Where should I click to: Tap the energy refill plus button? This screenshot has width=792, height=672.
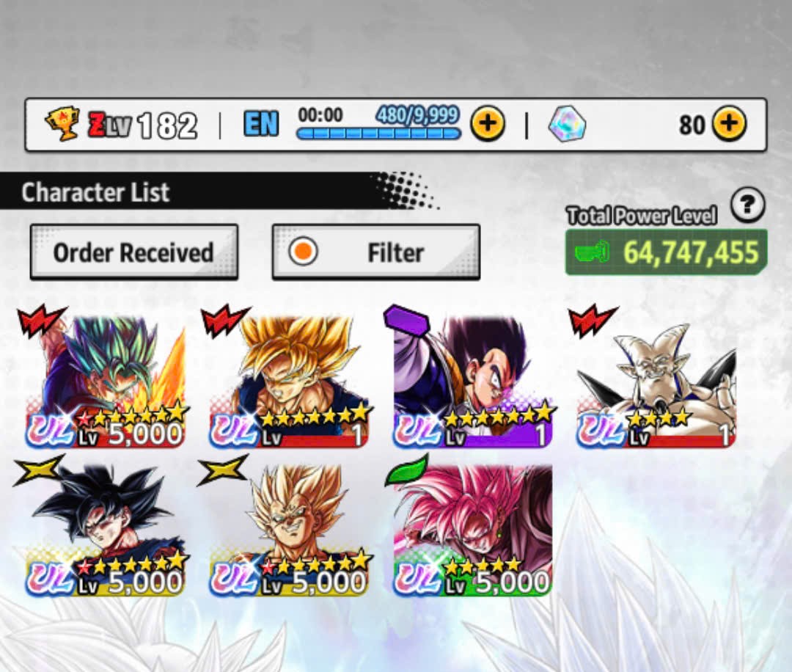(488, 124)
